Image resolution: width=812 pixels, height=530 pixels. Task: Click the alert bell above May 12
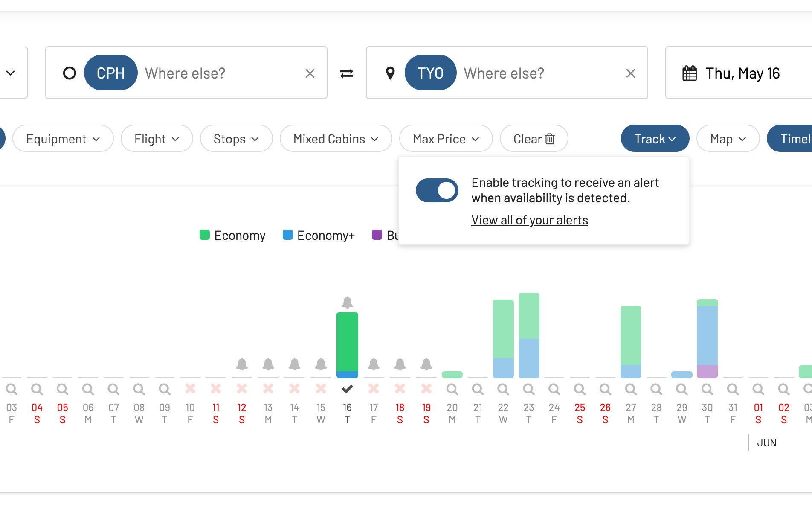click(242, 364)
